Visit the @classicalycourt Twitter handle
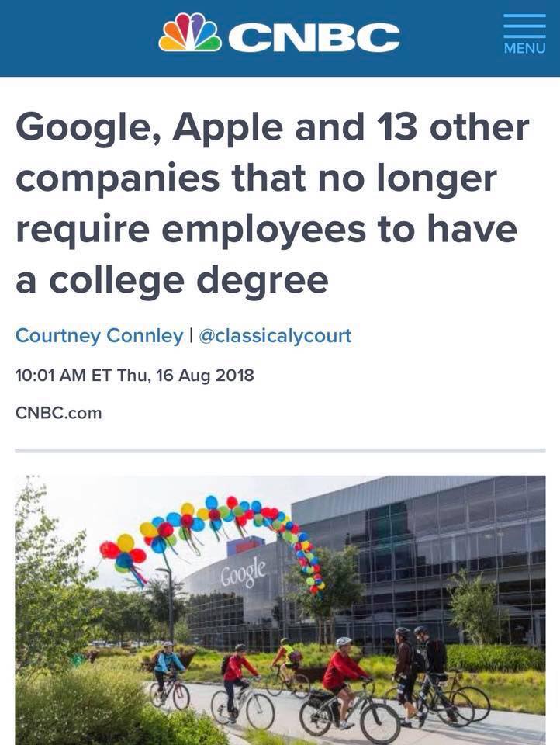The image size is (560, 745). point(275,336)
